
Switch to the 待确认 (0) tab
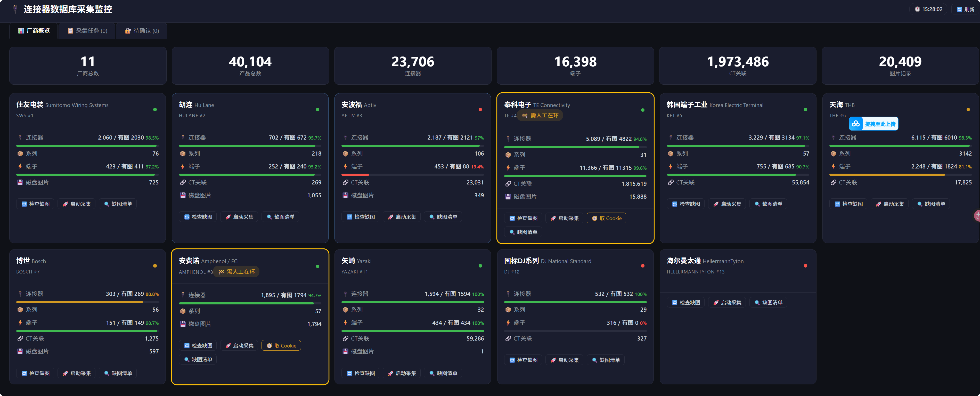coord(142,31)
